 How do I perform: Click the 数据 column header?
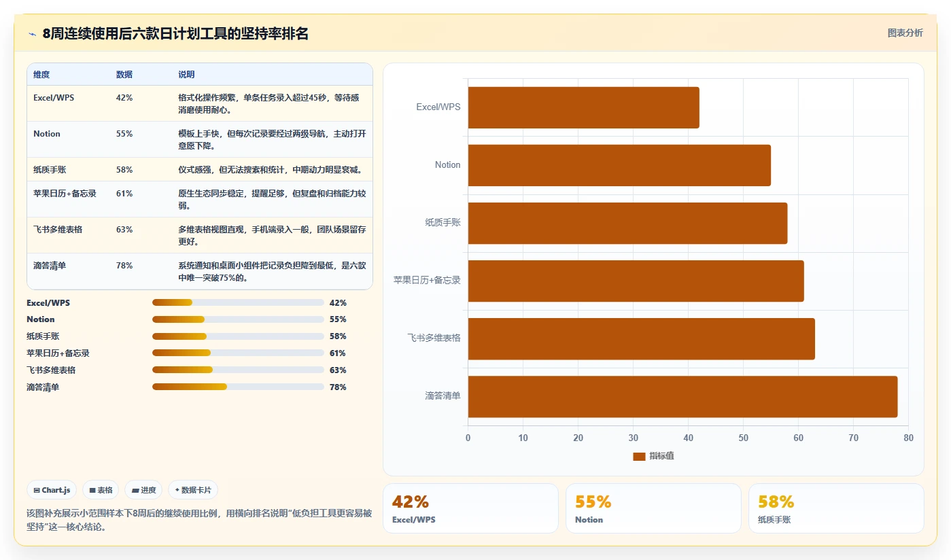click(124, 74)
